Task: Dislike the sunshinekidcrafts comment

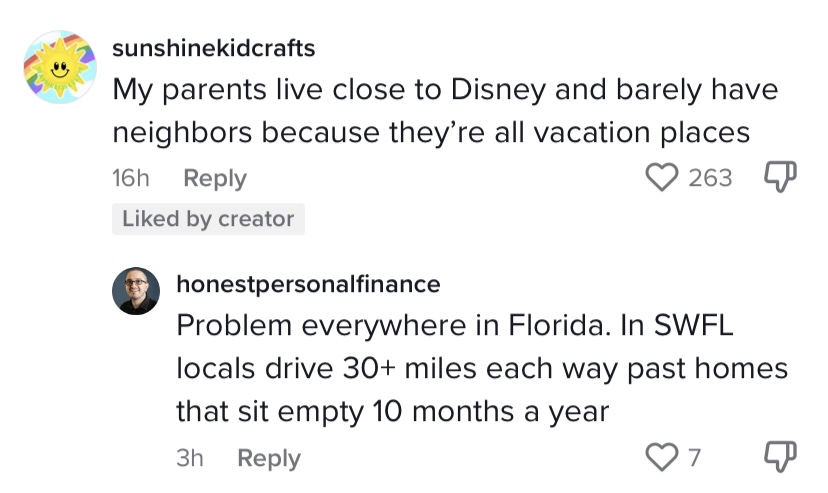Action: pyautogui.click(x=780, y=177)
